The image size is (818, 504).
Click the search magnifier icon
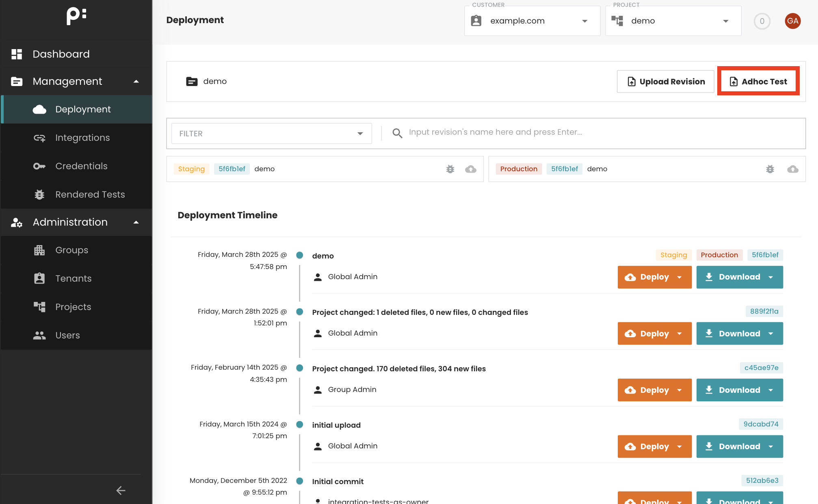click(x=397, y=133)
